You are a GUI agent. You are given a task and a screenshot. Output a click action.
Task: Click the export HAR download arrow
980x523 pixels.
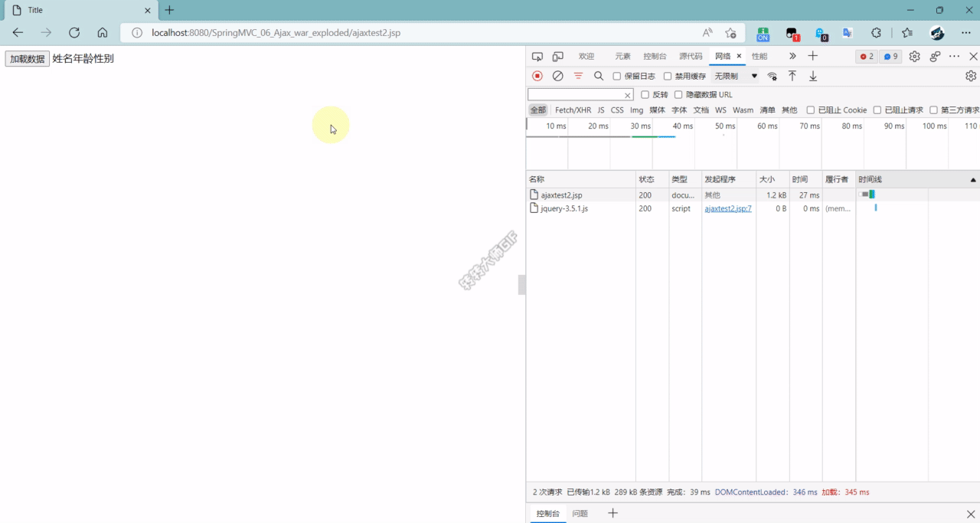click(x=813, y=76)
